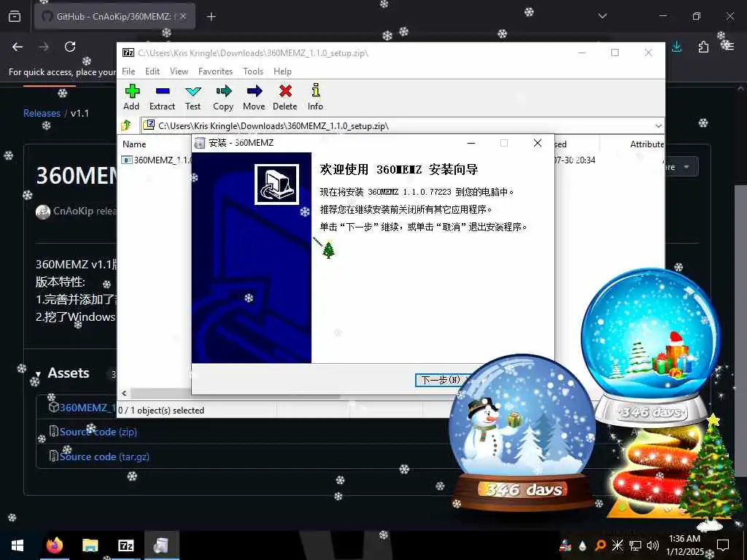The height and width of the screenshot is (560, 747).
Task: Open Firefox from the taskbar
Action: (x=55, y=545)
